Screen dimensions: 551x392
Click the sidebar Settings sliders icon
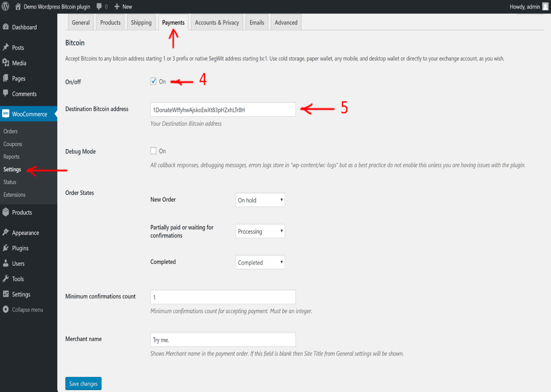point(6,294)
